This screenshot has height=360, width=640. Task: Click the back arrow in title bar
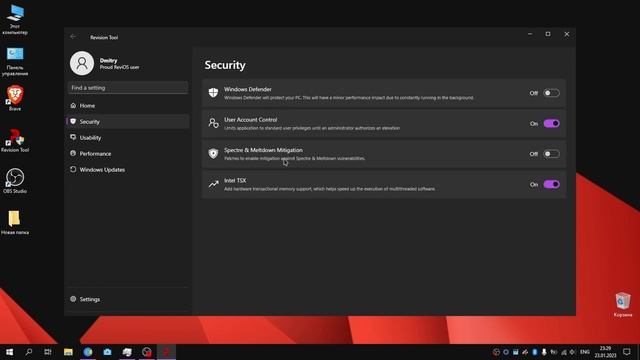73,37
